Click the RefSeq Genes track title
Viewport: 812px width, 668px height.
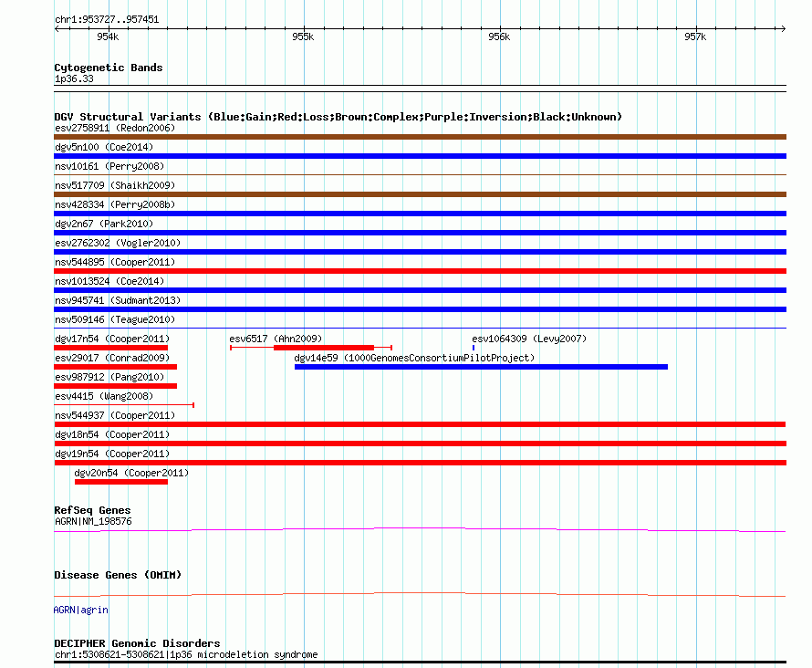click(x=92, y=510)
